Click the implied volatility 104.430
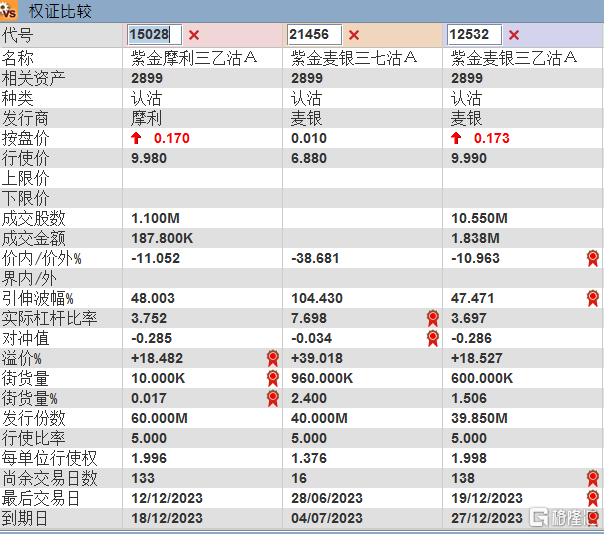 (317, 299)
